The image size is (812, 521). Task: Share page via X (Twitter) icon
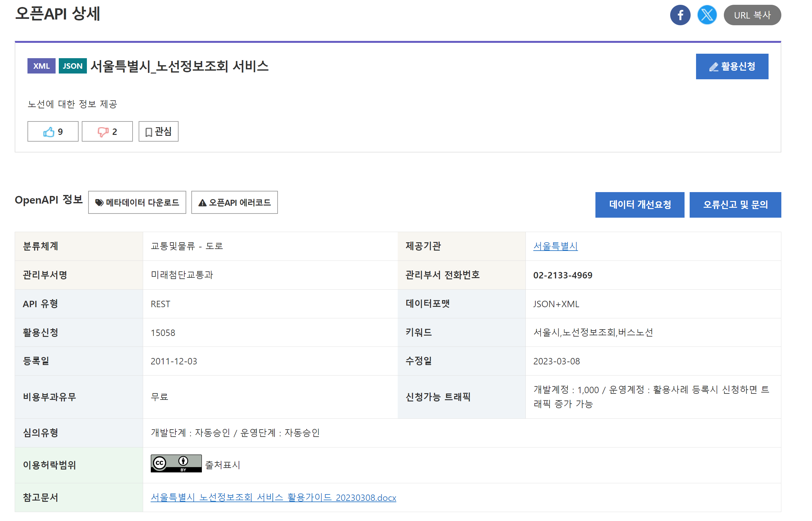point(707,15)
